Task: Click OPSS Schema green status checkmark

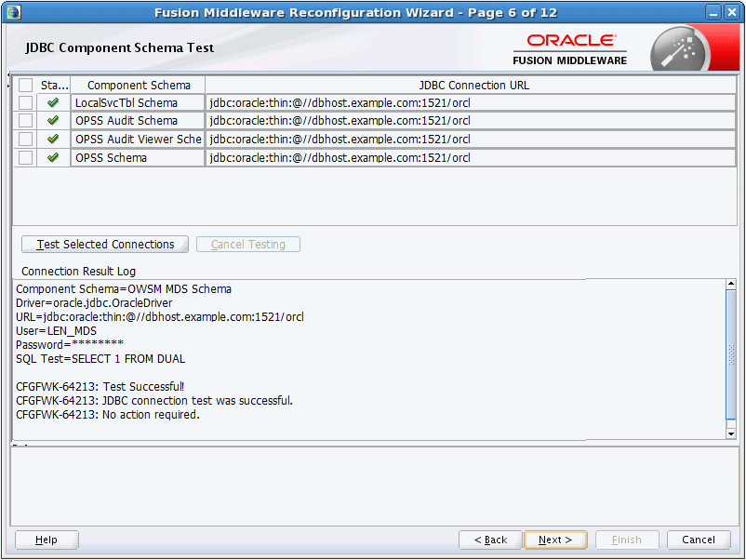Action: pyautogui.click(x=53, y=157)
